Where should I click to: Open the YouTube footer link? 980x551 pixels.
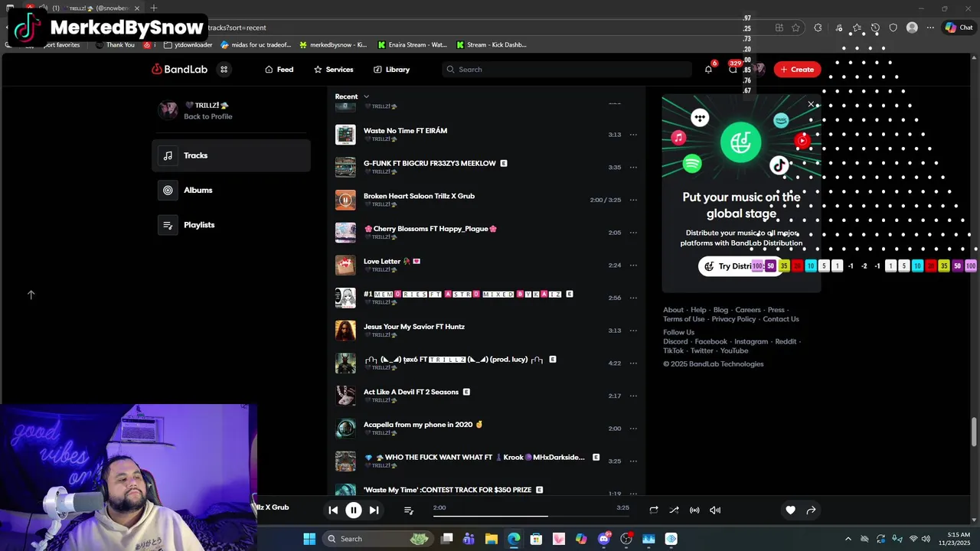[x=734, y=351]
